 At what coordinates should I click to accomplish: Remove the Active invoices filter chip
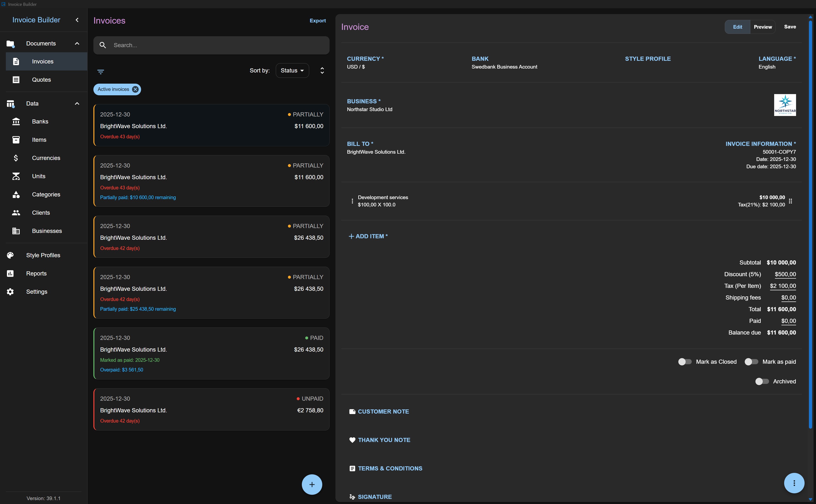[x=135, y=89]
